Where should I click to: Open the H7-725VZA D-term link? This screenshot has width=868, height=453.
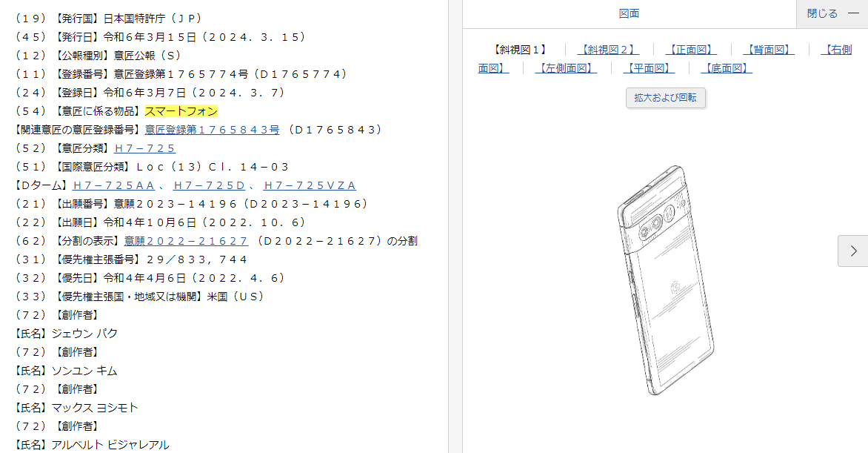click(310, 185)
